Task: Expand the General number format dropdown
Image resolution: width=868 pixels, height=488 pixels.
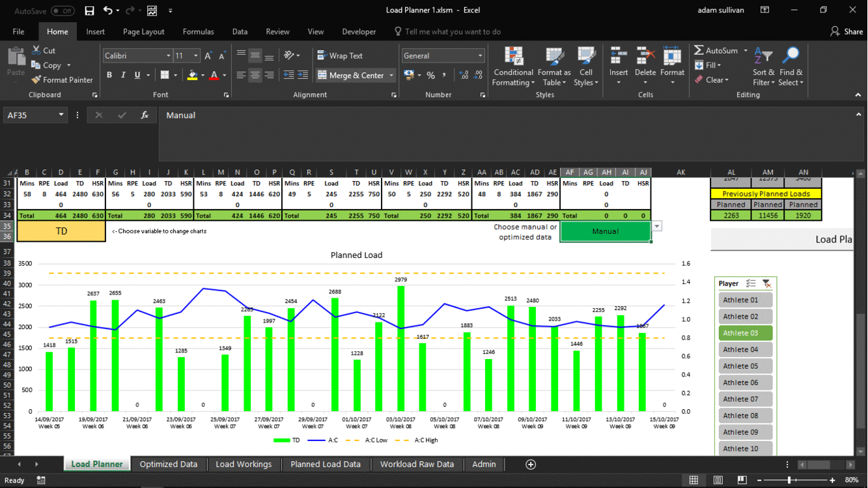Action: [481, 56]
